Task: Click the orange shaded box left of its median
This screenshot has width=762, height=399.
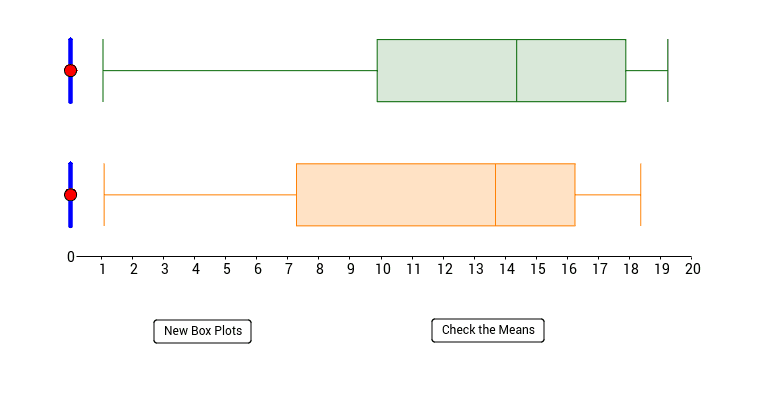Action: click(396, 195)
